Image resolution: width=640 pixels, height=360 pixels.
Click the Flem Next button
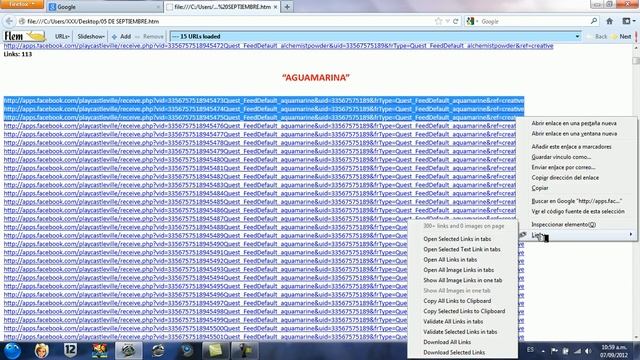(x=621, y=36)
